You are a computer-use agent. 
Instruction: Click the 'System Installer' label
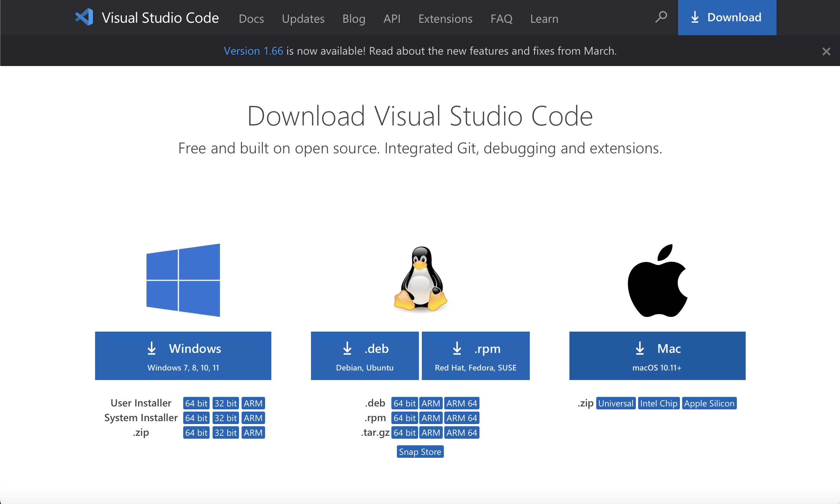[x=141, y=417]
